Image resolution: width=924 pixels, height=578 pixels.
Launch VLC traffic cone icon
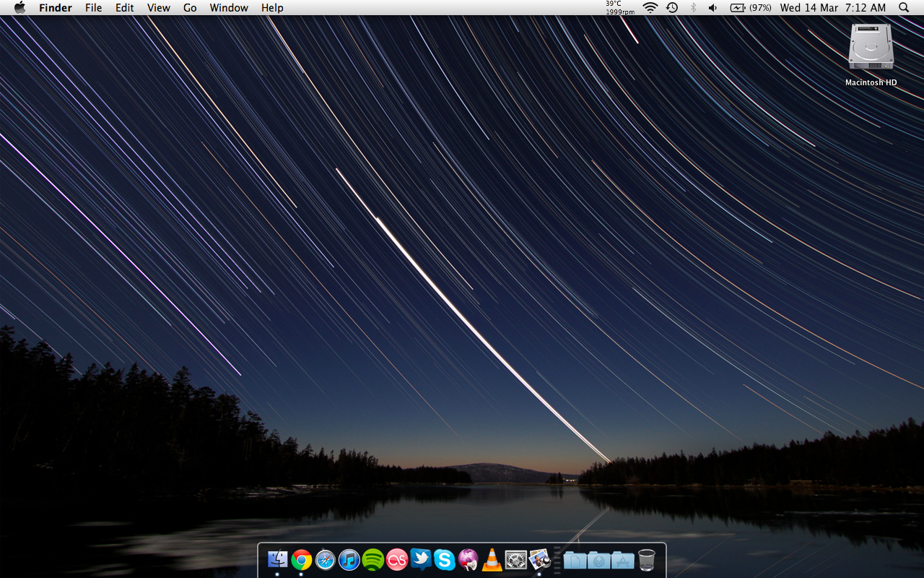pos(492,559)
